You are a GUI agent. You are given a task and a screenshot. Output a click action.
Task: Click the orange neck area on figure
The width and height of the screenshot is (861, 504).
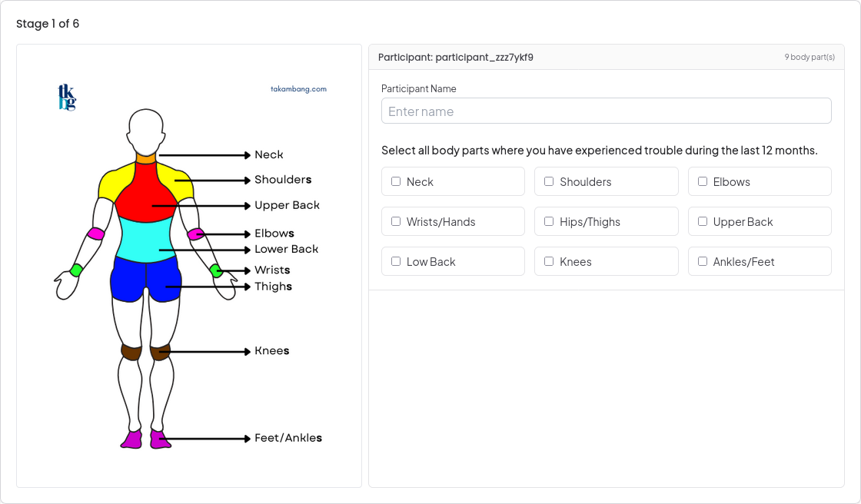click(146, 159)
